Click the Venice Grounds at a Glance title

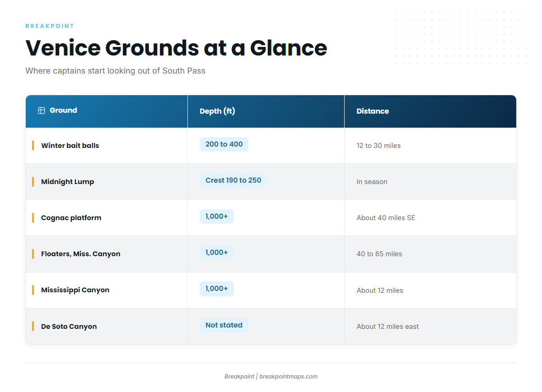pos(176,48)
